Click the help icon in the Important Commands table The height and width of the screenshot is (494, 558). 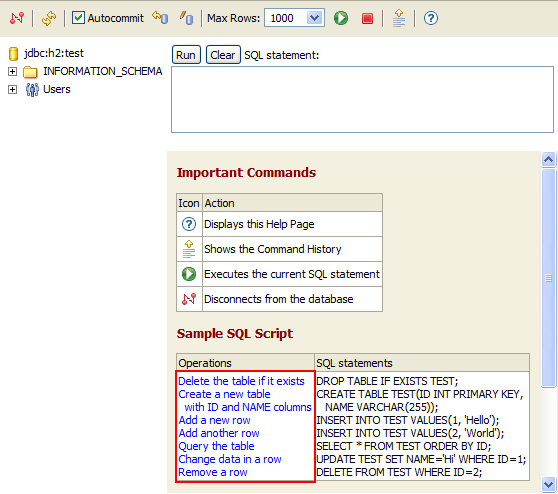click(189, 224)
